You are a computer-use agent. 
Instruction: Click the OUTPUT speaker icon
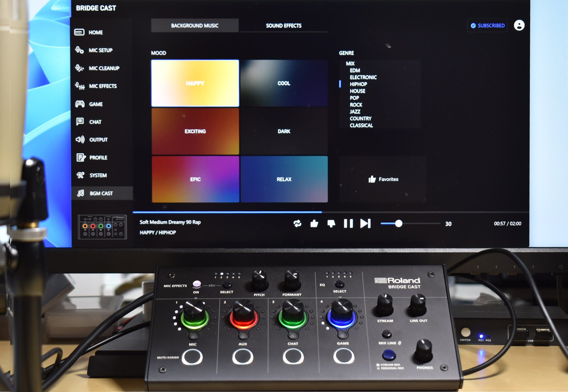80,140
